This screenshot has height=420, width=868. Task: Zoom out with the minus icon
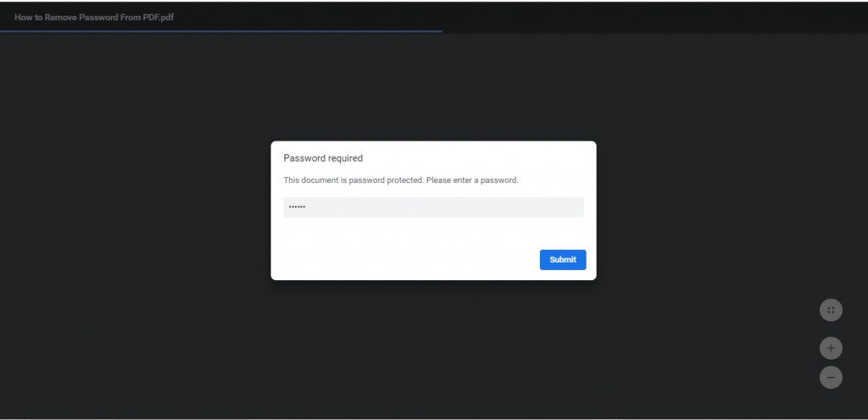click(x=831, y=378)
